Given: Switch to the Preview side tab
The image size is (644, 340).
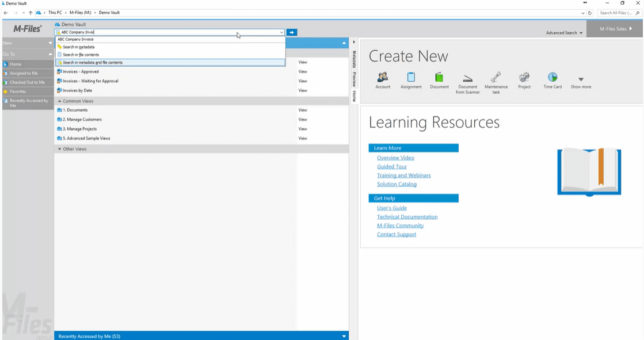Looking at the screenshot, I should pyautogui.click(x=354, y=79).
